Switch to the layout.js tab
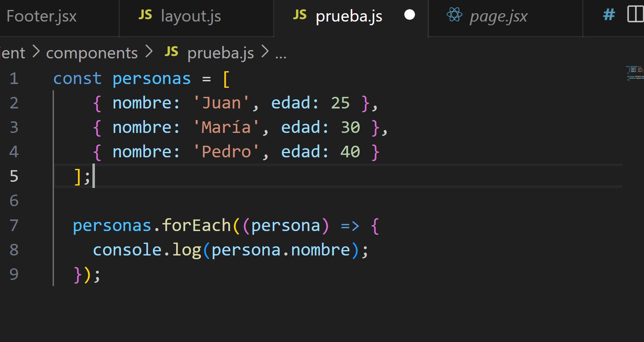Image resolution: width=644 pixels, height=342 pixels. pyautogui.click(x=191, y=16)
